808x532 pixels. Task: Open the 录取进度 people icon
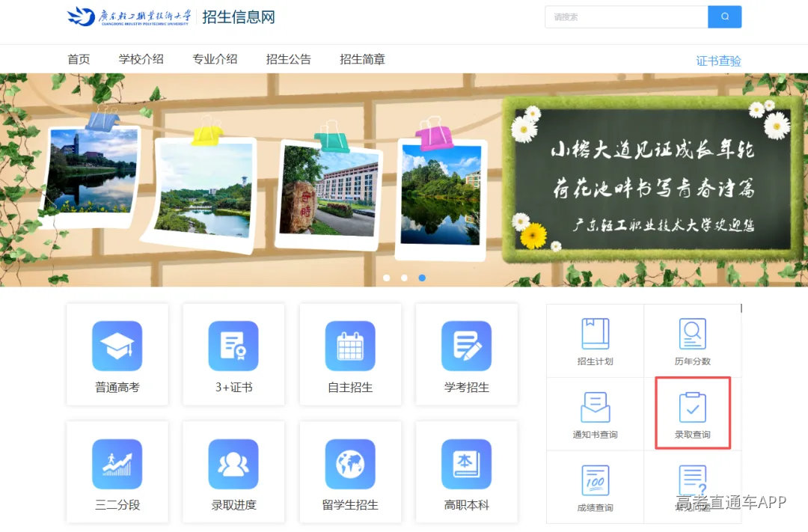[233, 464]
